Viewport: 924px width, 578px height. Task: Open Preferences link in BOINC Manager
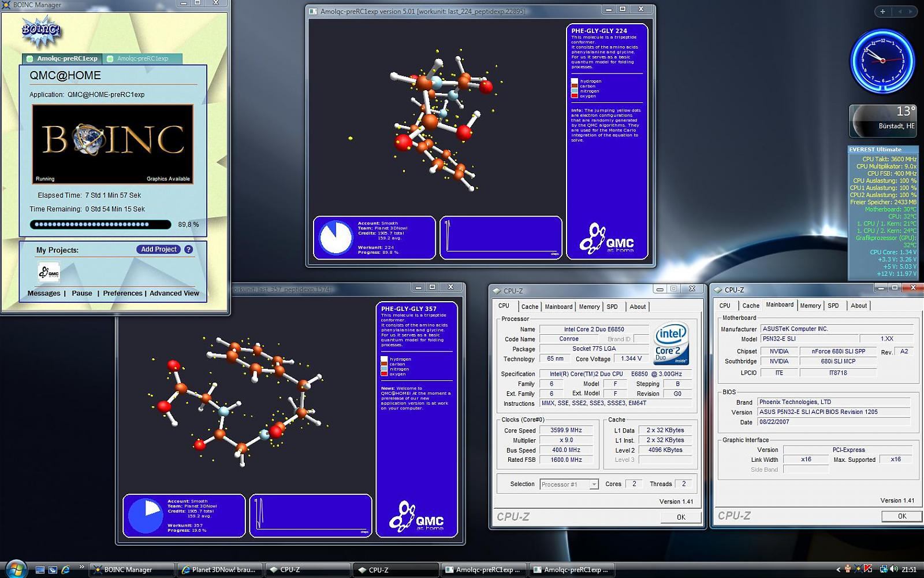122,293
